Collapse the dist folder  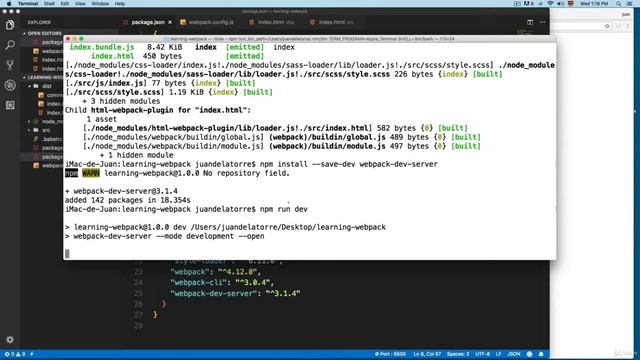[x=47, y=86]
